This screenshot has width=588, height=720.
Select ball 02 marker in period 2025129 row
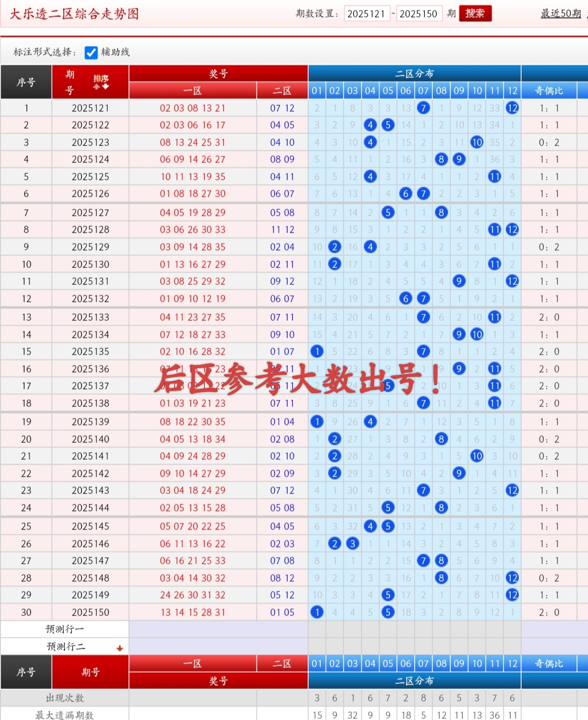[x=334, y=247]
